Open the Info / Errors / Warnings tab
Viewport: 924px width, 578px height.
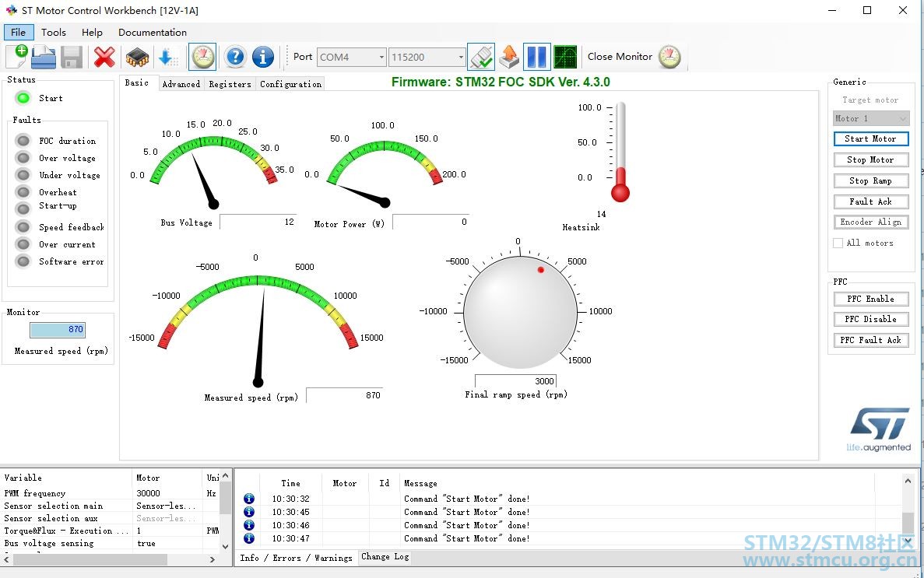click(296, 557)
